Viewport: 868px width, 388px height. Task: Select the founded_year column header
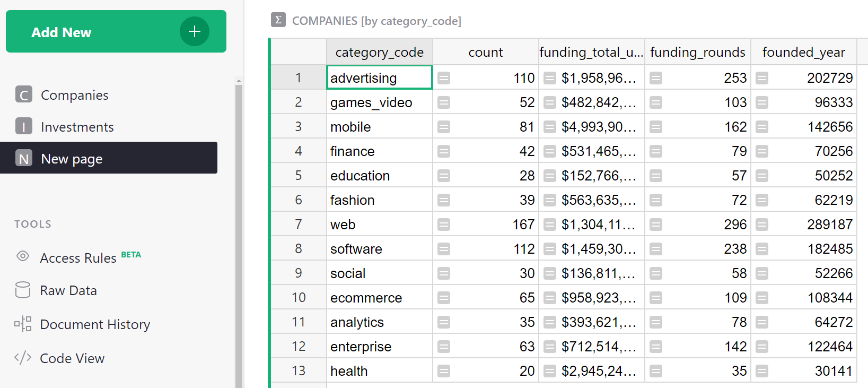(x=803, y=52)
